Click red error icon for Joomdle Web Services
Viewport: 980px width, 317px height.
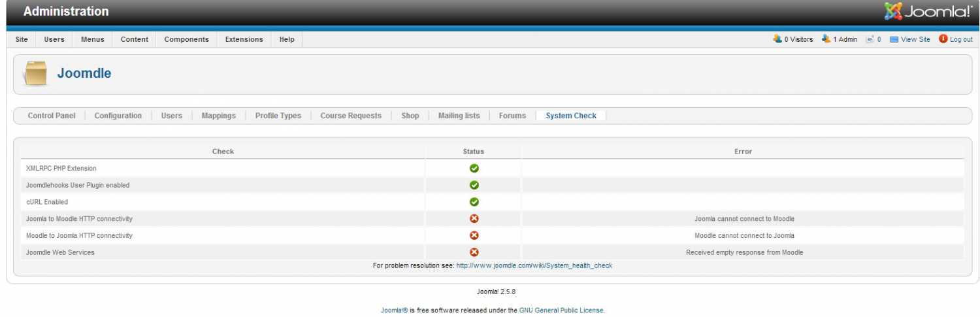pyautogui.click(x=474, y=252)
